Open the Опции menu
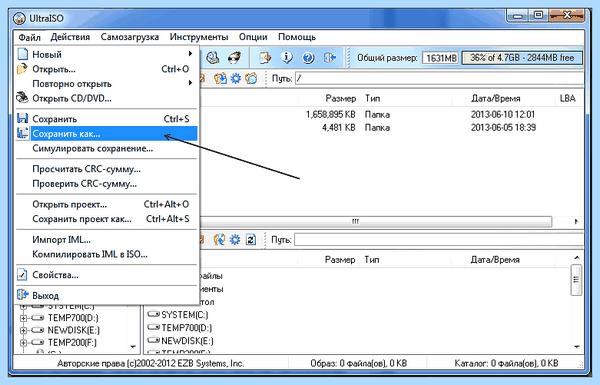600x385 pixels. click(253, 37)
